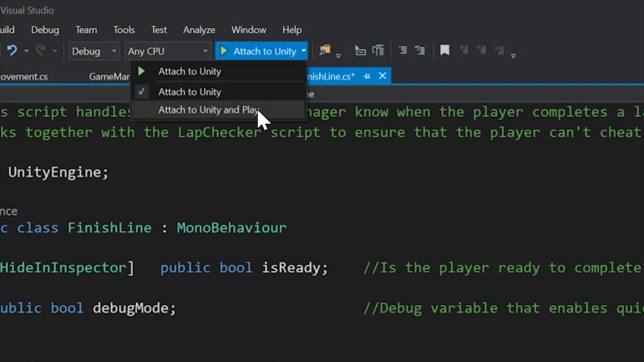Open the Undo history dropdown arrow
This screenshot has width=644, height=362.
click(26, 51)
